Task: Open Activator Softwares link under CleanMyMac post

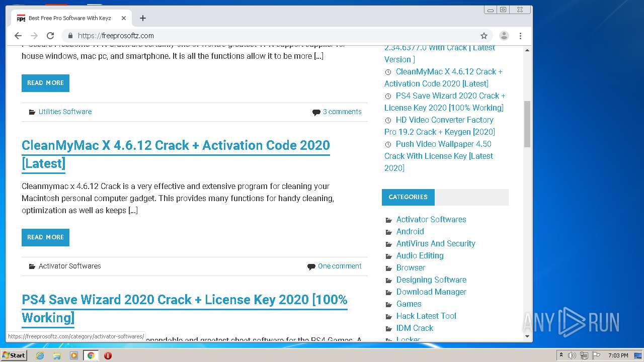Action: coord(69,266)
